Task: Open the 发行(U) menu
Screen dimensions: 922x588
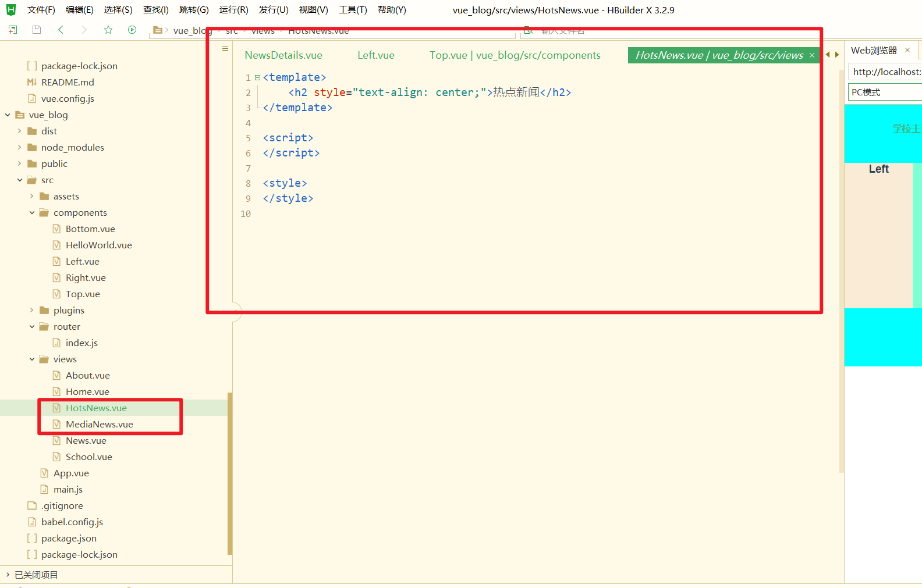Action: click(274, 10)
